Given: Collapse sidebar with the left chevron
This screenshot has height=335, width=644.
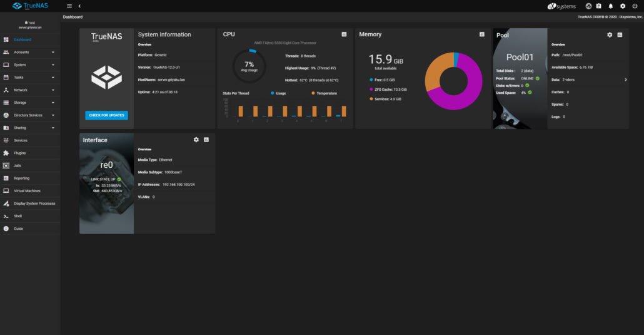Looking at the screenshot, I should click(x=79, y=6).
